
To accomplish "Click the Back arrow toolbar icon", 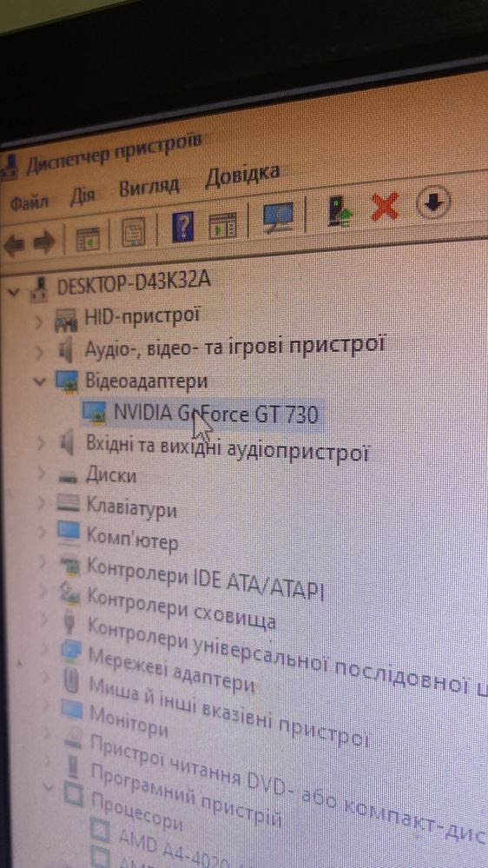I will [x=13, y=243].
